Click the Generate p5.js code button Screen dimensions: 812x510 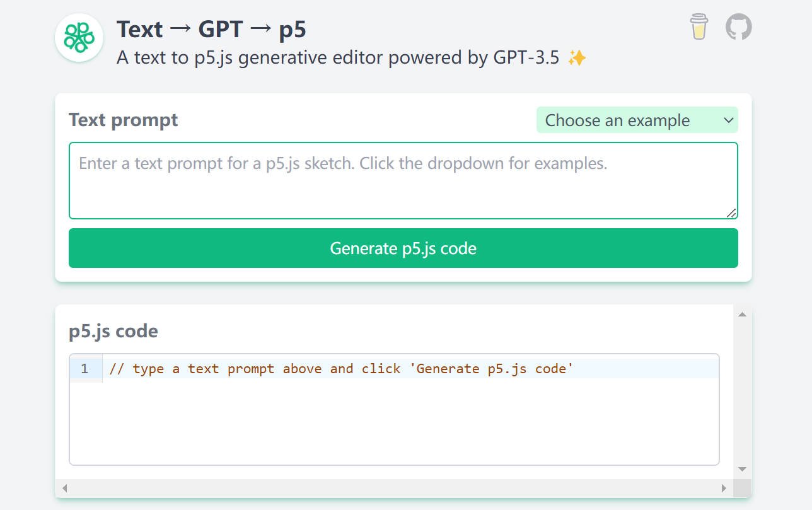(x=403, y=248)
